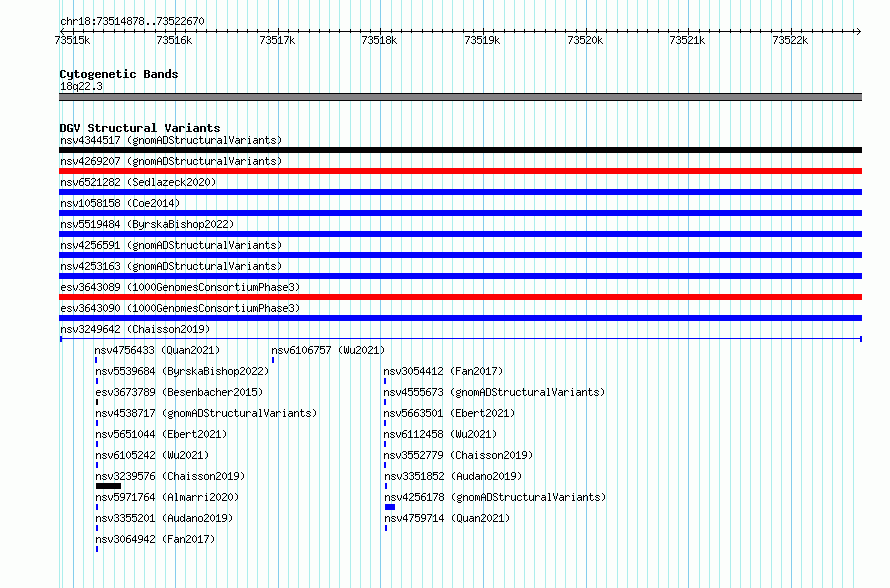The image size is (890, 588).
Task: Click the 73519k ruler tick label
Action: (482, 40)
